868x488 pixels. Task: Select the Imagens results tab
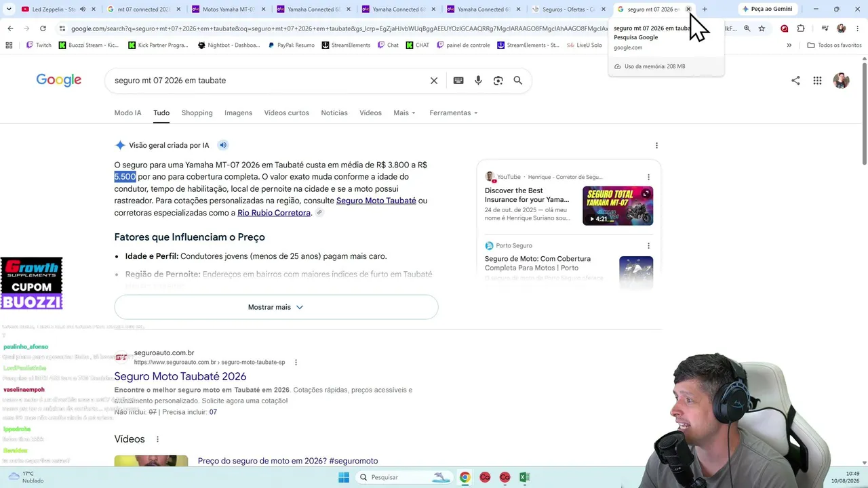pos(238,113)
